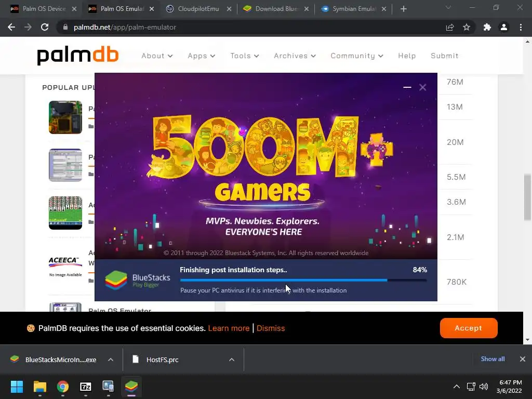This screenshot has width=532, height=399.
Task: Expand the Apps menu
Action: (x=202, y=56)
